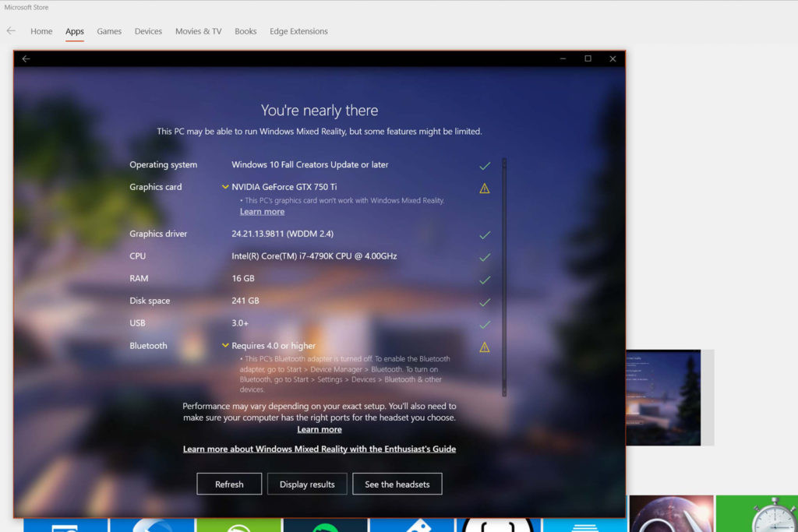Collapse the Bluetooth details chevron
Viewport: 798px width, 532px height.
pyautogui.click(x=225, y=345)
